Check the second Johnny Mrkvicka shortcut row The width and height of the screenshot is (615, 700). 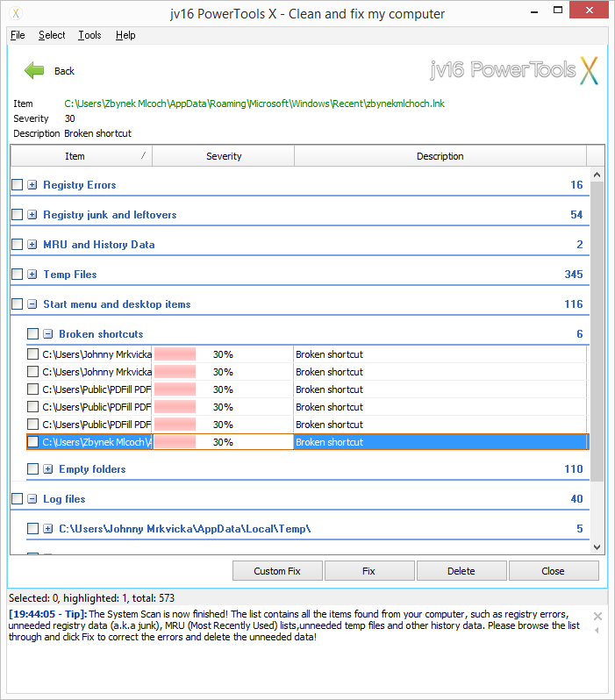(x=33, y=372)
